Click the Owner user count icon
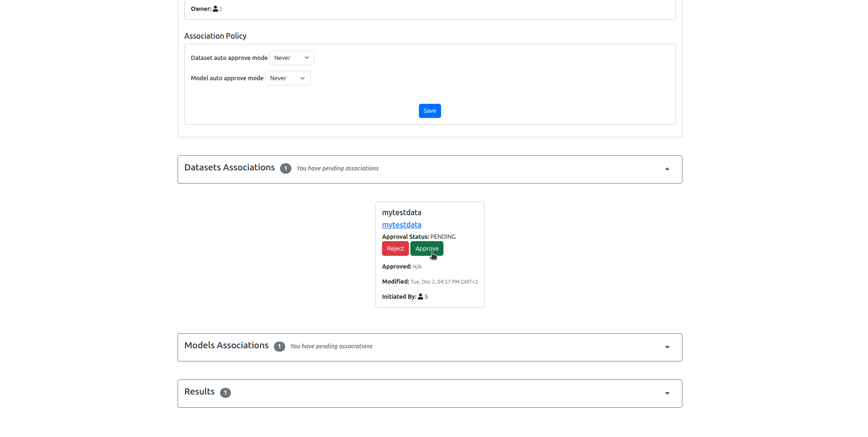 click(x=215, y=8)
